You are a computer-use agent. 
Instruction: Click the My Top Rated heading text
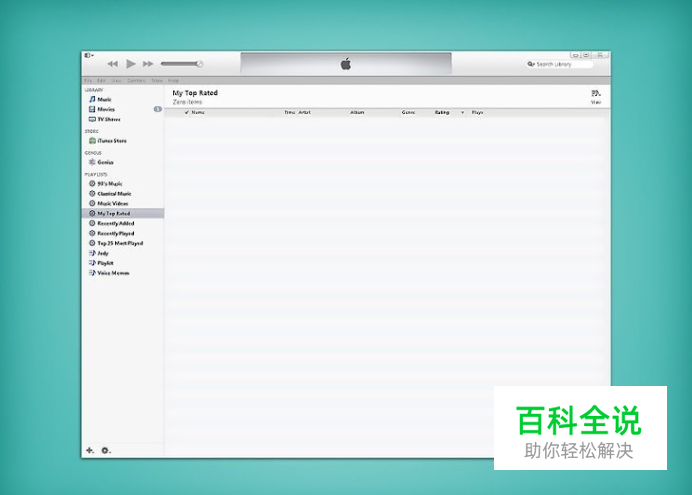[x=195, y=93]
